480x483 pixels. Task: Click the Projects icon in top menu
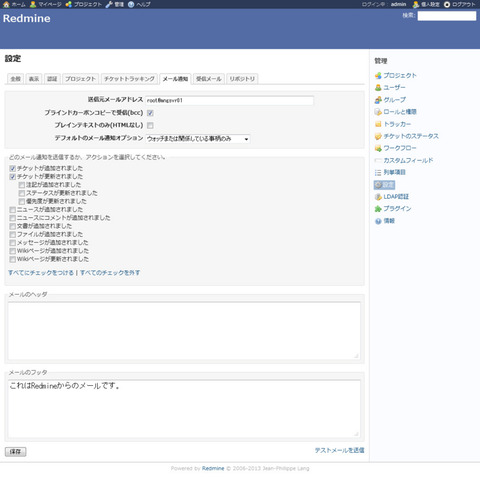tap(69, 4)
